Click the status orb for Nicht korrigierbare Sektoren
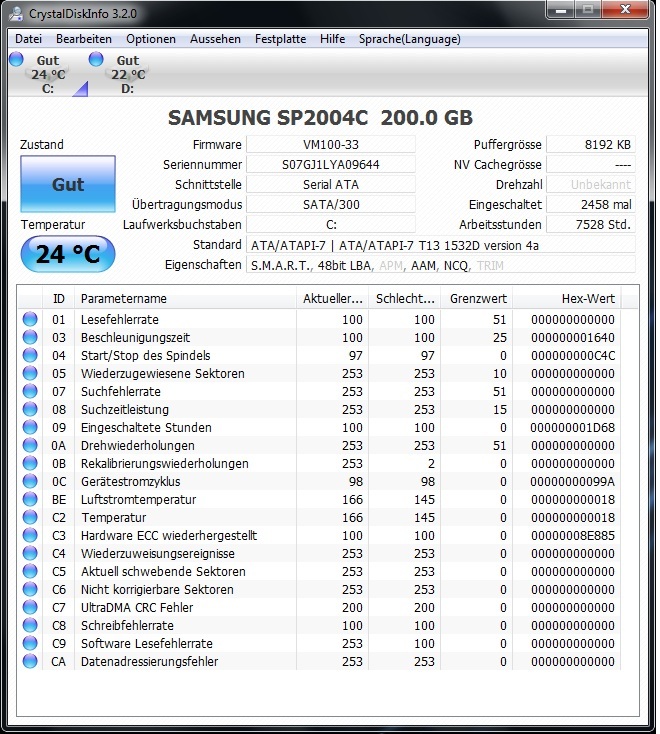Viewport: 660px width, 734px height. pos(30,589)
